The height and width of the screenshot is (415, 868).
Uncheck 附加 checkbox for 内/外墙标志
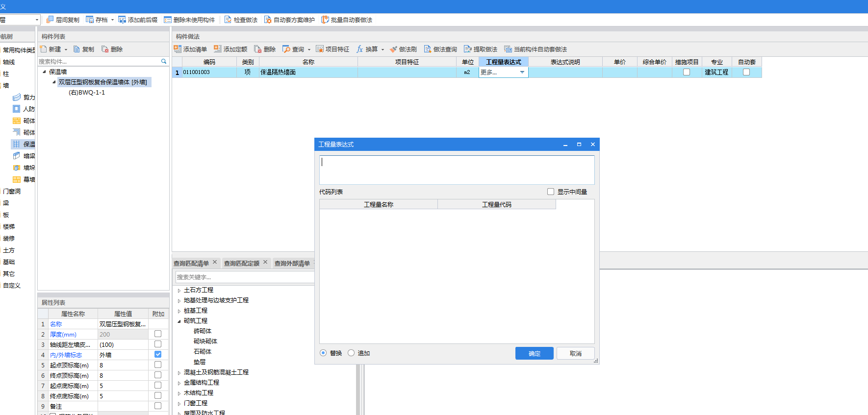point(158,354)
